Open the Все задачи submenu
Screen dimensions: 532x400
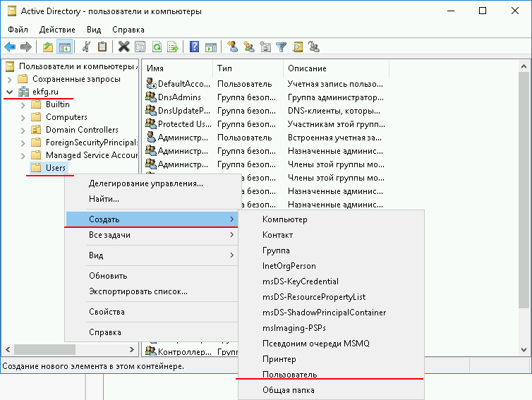pos(152,235)
